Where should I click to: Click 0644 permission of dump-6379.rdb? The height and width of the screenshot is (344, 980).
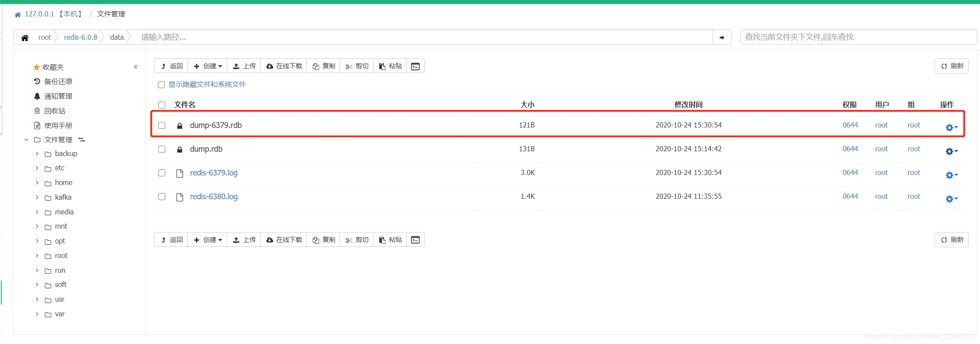[850, 125]
